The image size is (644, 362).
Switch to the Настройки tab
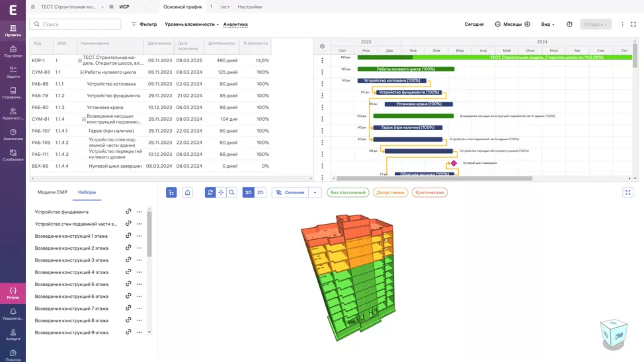[249, 7]
